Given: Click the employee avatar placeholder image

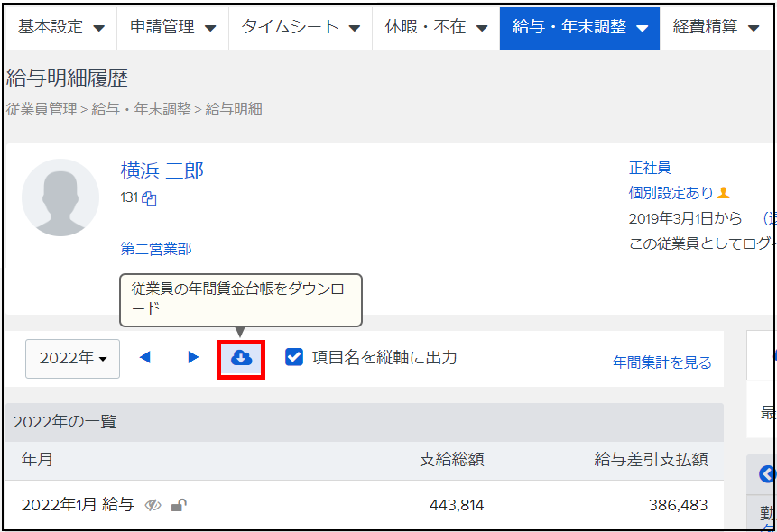Looking at the screenshot, I should pyautogui.click(x=60, y=197).
